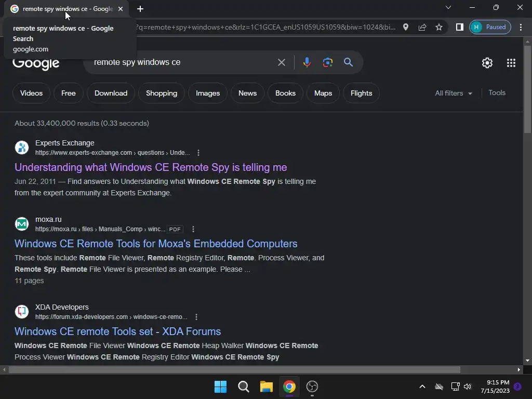
Task: Click the Experts Exchange site favicon
Action: [22, 148]
